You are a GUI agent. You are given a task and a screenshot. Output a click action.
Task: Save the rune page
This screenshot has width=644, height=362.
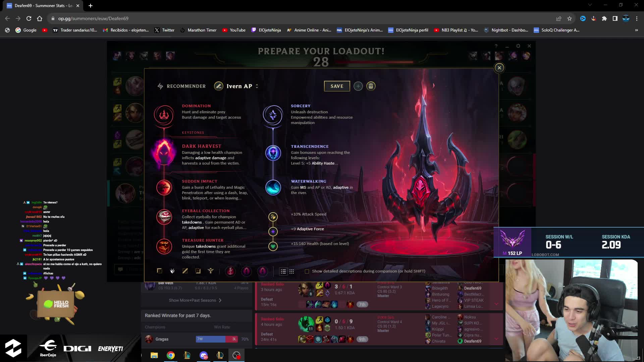tap(337, 86)
